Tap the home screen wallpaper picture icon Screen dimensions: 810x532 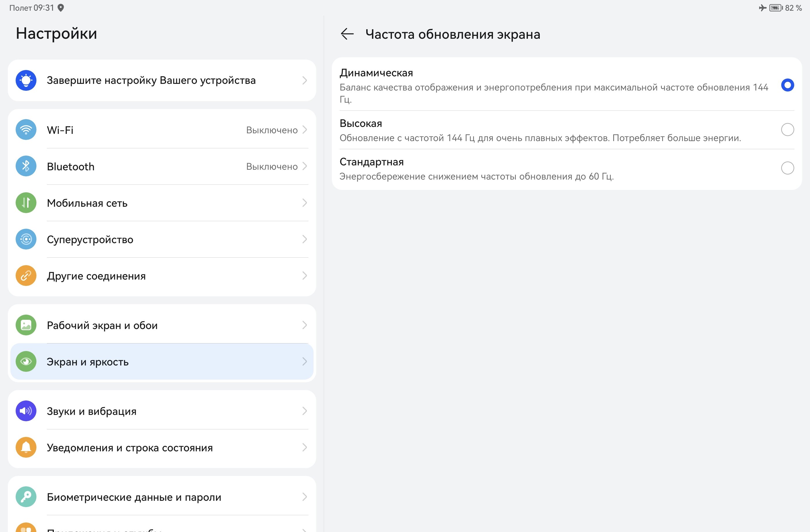point(26,325)
